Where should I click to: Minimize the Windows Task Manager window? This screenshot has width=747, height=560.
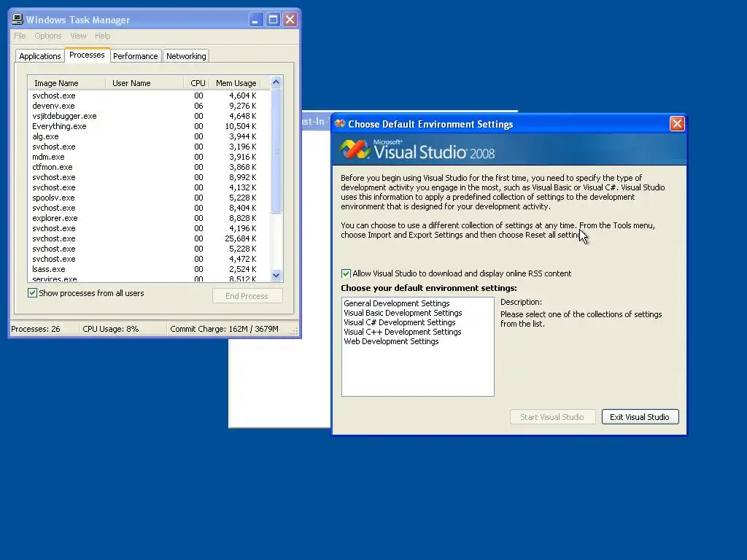tap(256, 20)
